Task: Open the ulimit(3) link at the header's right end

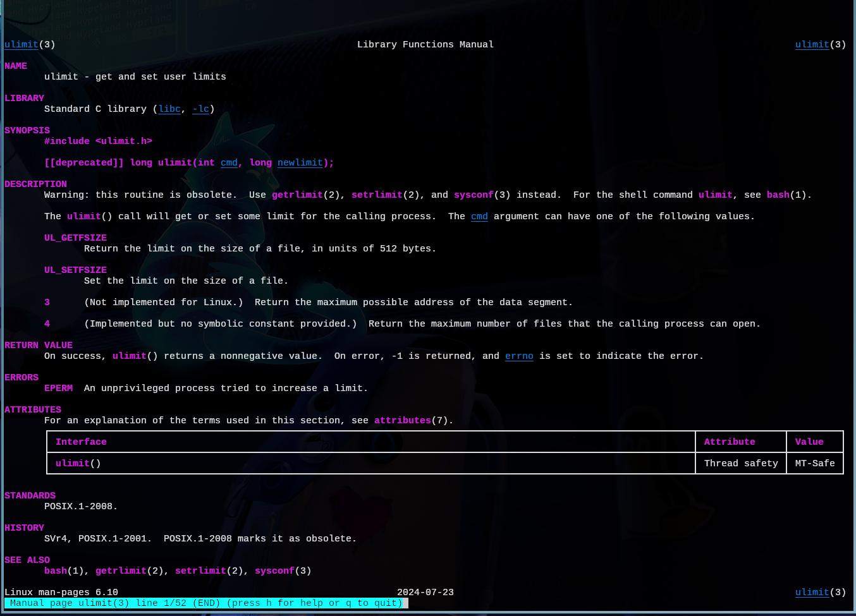Action: [x=821, y=45]
